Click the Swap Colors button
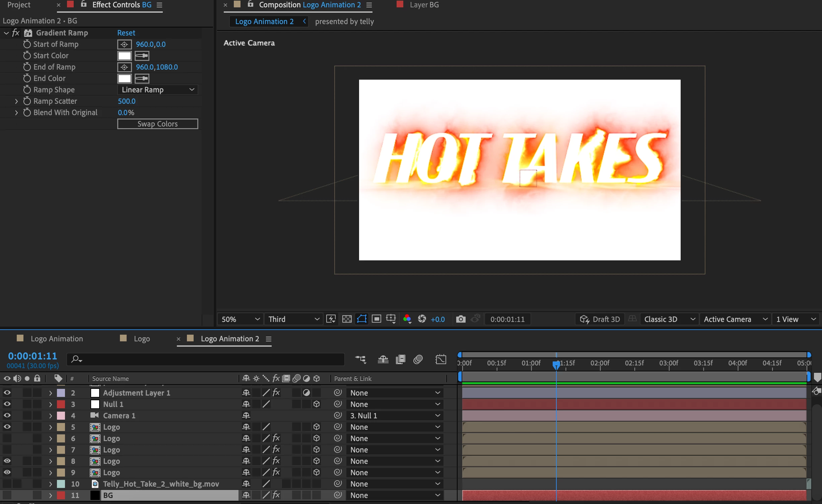822x504 pixels. 157,124
